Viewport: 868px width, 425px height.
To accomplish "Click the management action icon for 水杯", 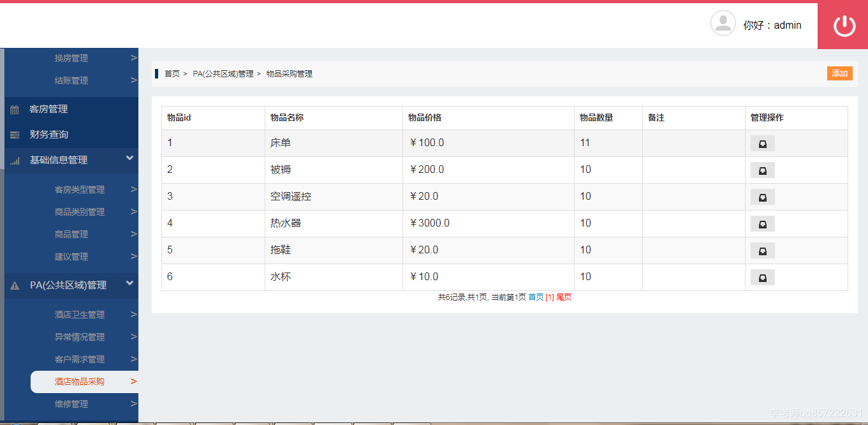I will (x=762, y=276).
